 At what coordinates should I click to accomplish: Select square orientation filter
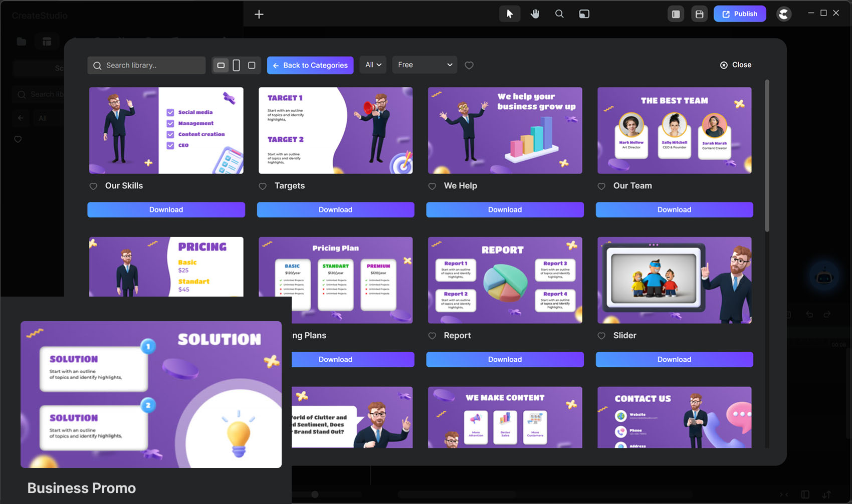(252, 65)
